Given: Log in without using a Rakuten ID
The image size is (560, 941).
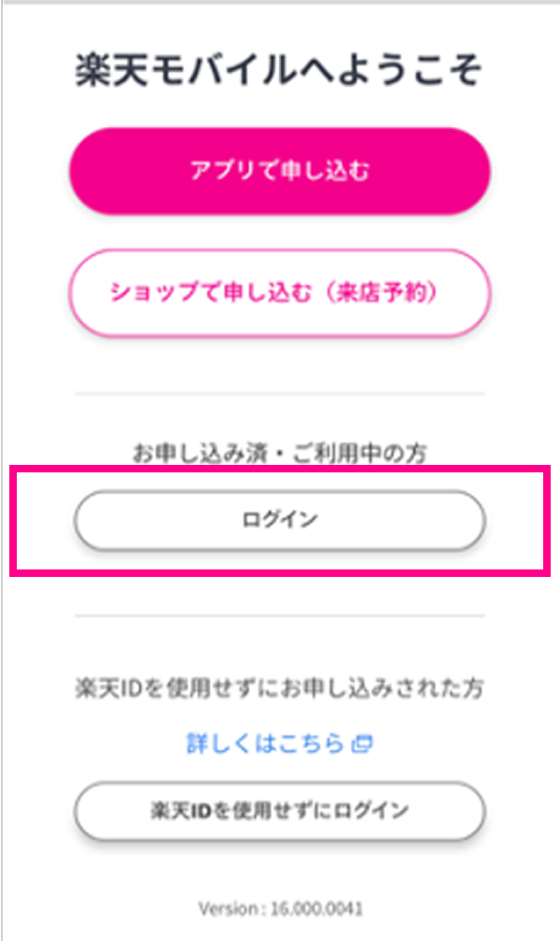Looking at the screenshot, I should 280,809.
